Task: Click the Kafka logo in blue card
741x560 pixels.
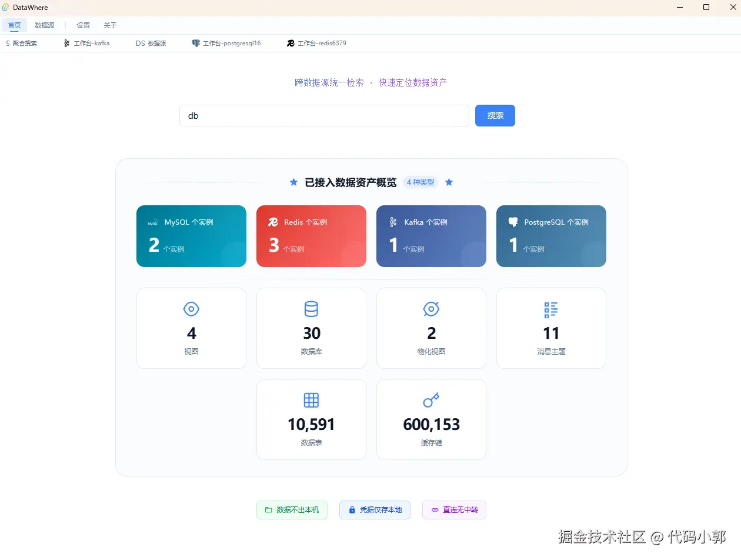Action: point(393,222)
